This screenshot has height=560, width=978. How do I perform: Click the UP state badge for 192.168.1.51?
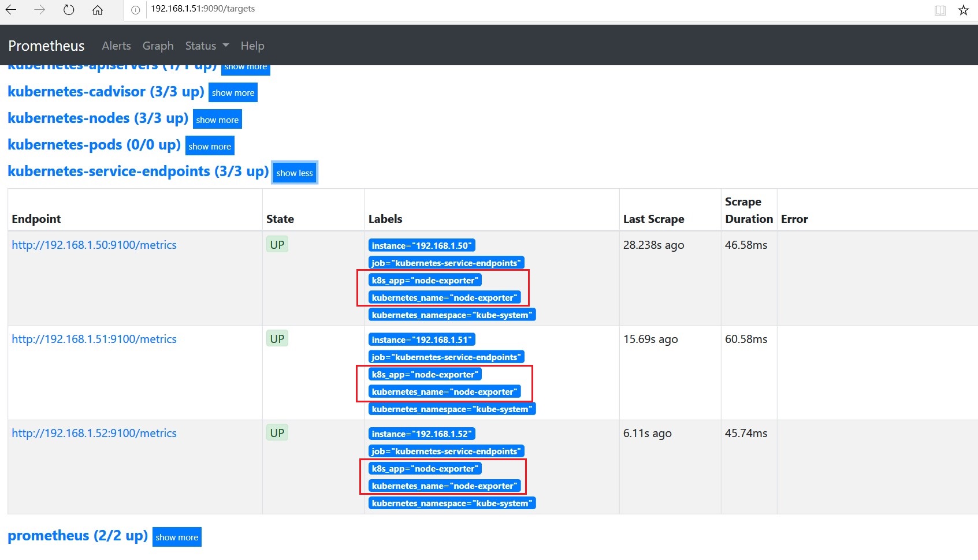point(277,338)
